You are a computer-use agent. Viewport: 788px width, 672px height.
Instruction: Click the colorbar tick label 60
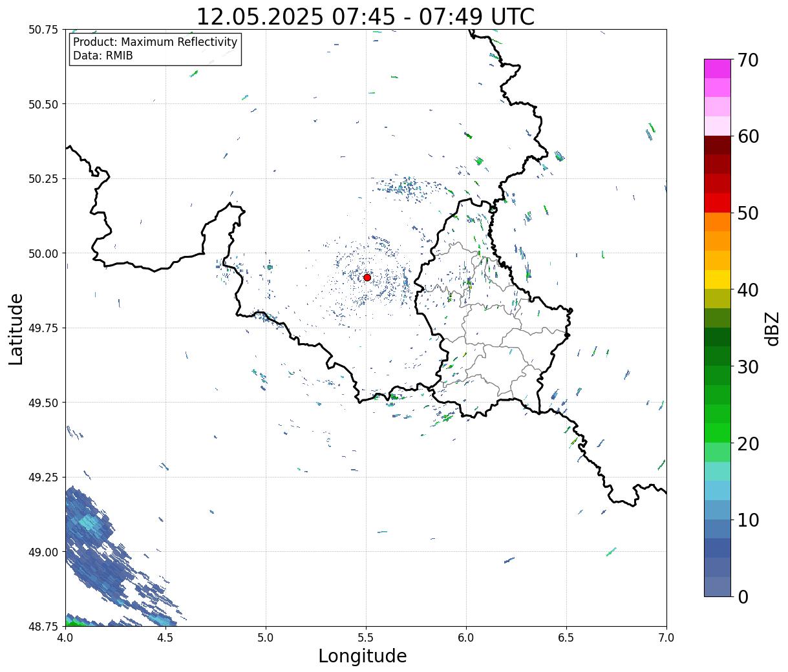click(x=749, y=136)
